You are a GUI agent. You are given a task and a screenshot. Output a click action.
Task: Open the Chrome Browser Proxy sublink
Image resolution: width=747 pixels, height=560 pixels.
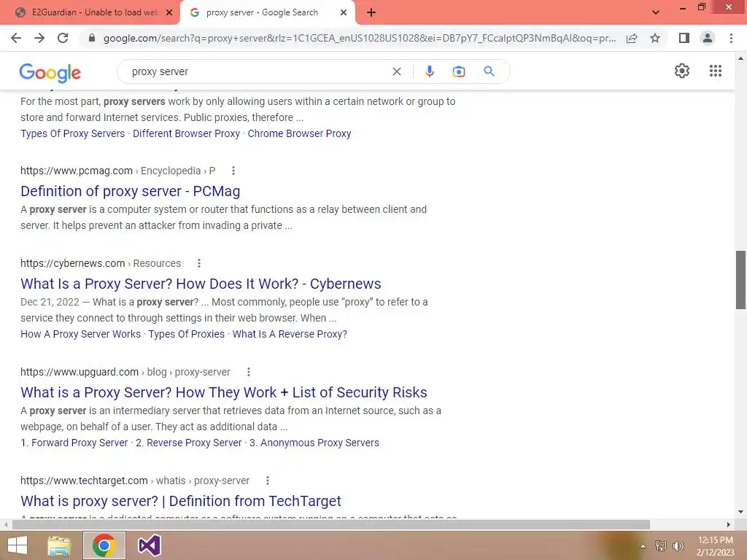pos(299,133)
